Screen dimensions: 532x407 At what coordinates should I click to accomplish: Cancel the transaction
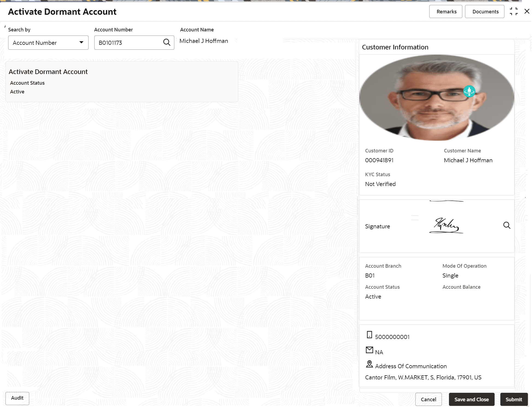pyautogui.click(x=428, y=399)
